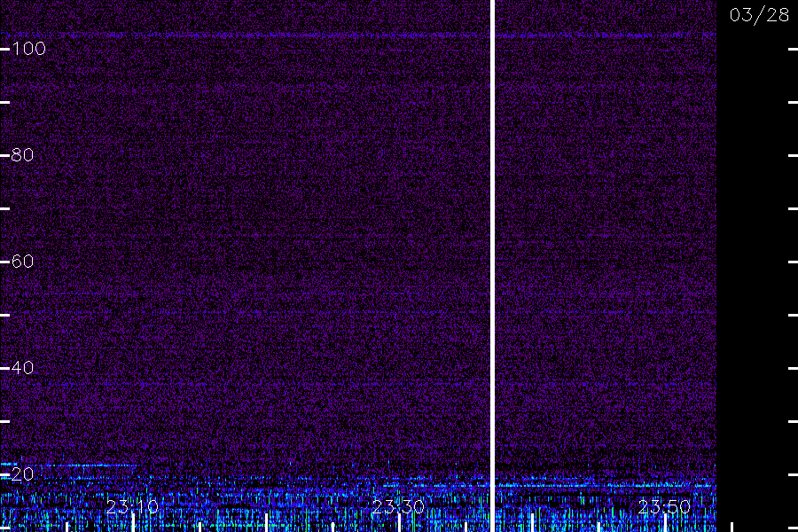Click the 23:10 time label
Image resolution: width=798 pixels, height=532 pixels.
click(x=132, y=507)
